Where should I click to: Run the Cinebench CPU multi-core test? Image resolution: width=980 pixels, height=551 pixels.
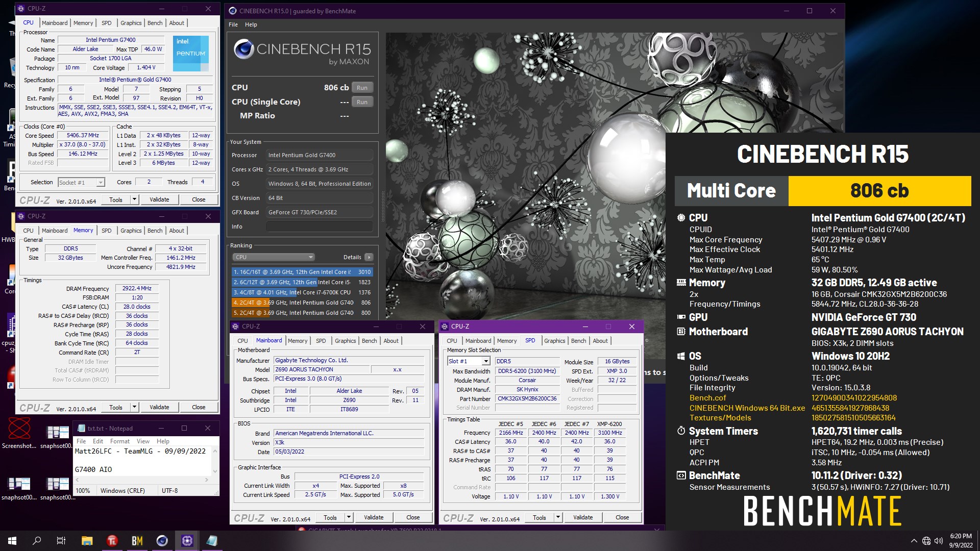tap(362, 88)
